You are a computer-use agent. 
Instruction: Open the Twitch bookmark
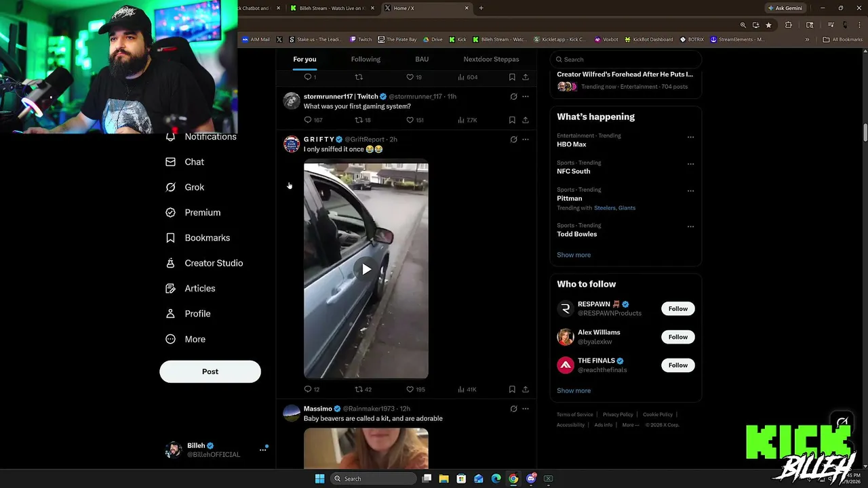pyautogui.click(x=361, y=39)
